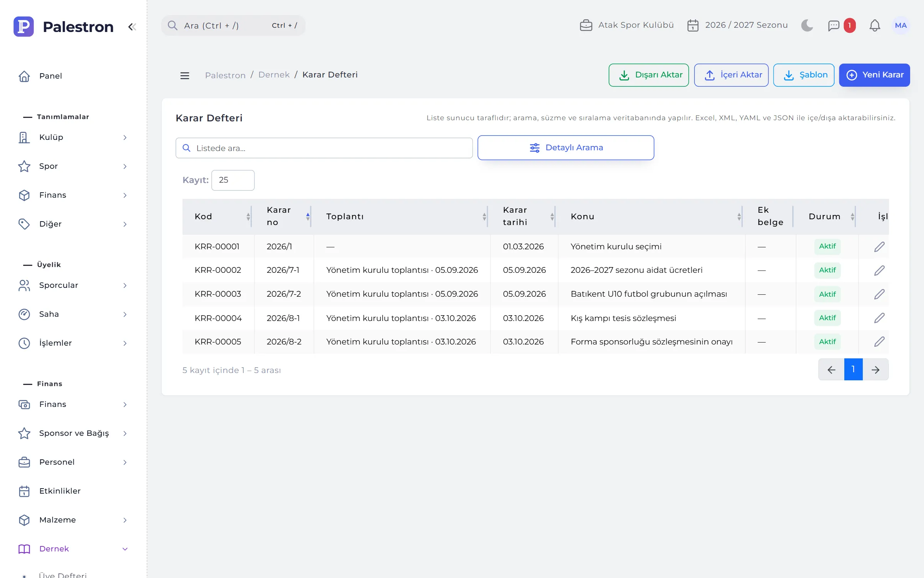Click the İçeri Aktar button
Screen dimensions: 924x578
click(x=731, y=75)
